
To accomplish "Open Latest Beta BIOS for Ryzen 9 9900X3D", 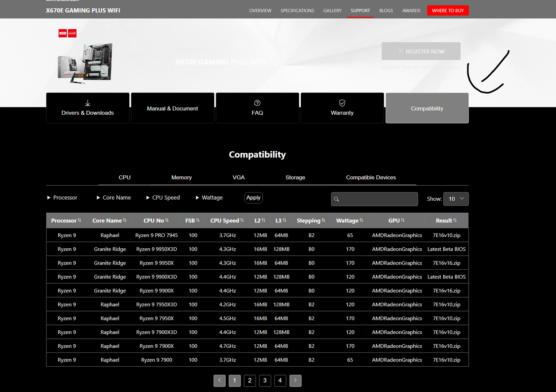I will click(x=447, y=277).
